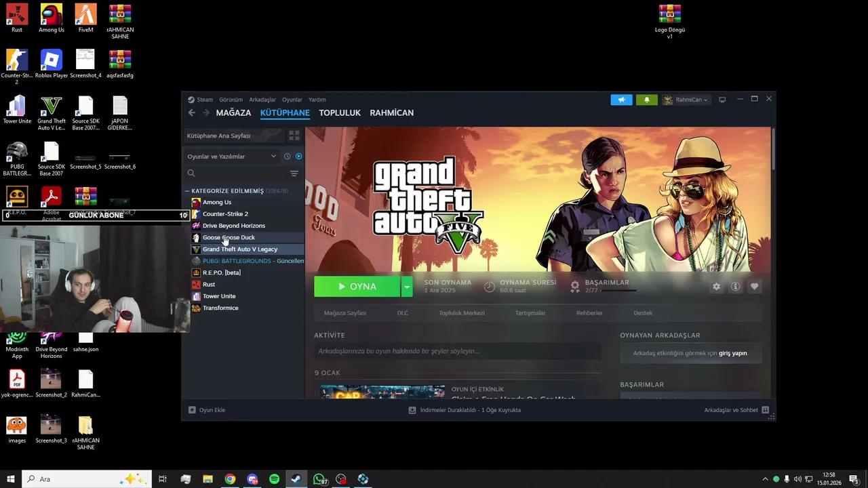Open the Steam announcements megaphone button
Viewport: 868px width, 488px height.
tap(621, 100)
